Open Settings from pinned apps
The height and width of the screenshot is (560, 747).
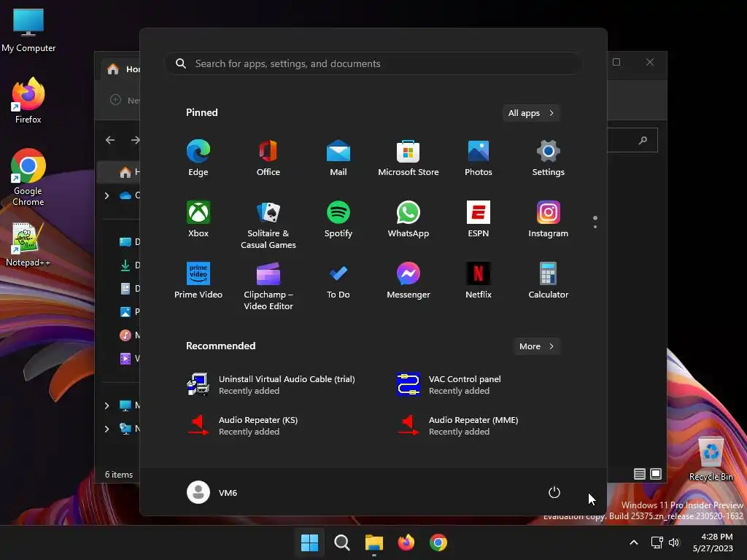tap(549, 158)
